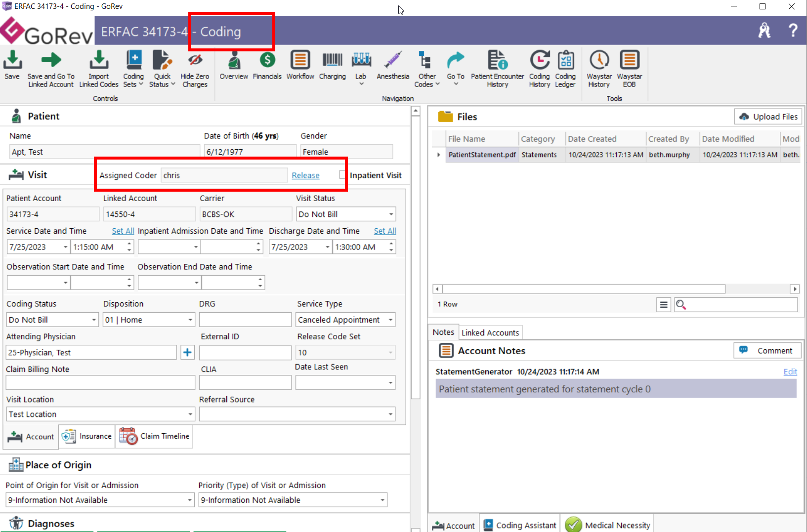Click Edit link on the account note
807x532 pixels.
point(790,371)
